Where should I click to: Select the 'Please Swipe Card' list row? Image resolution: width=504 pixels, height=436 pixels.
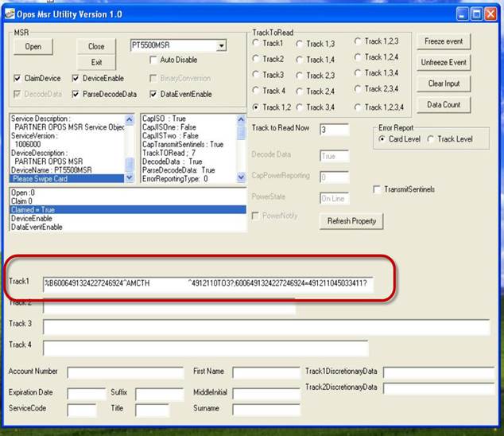click(67, 179)
